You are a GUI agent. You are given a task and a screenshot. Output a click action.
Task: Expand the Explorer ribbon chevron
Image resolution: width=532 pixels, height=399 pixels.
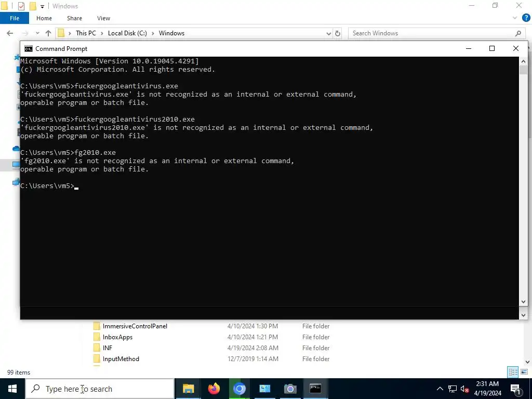[515, 18]
